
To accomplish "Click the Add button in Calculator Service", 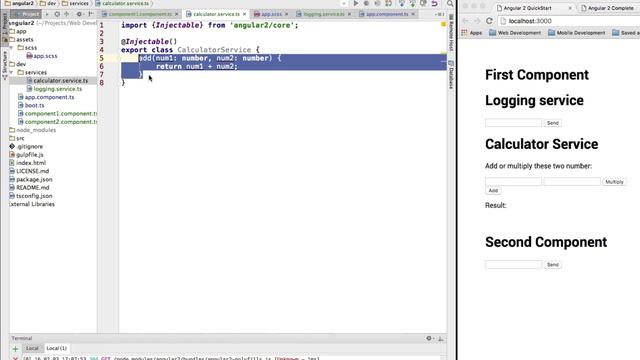I will pyautogui.click(x=493, y=191).
